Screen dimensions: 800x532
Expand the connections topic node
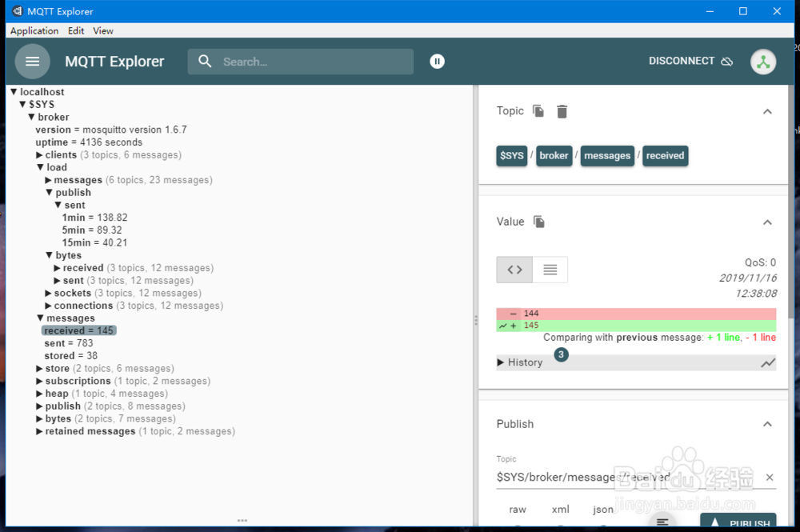[x=48, y=306]
